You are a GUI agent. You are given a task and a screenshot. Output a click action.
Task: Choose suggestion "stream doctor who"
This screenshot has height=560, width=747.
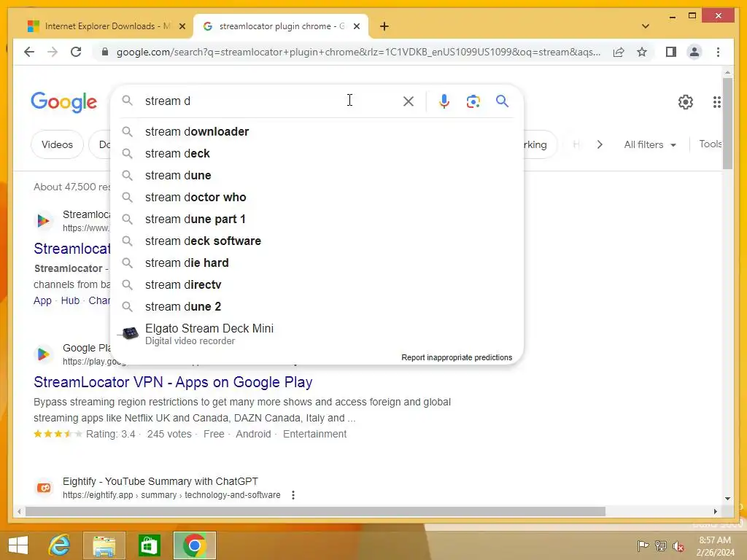coord(317,197)
